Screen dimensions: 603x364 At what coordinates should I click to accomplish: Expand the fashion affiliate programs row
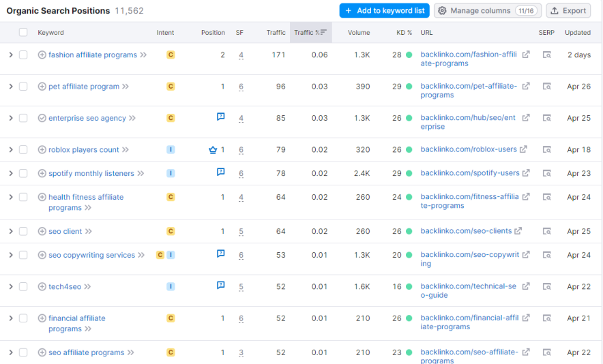pos(10,55)
